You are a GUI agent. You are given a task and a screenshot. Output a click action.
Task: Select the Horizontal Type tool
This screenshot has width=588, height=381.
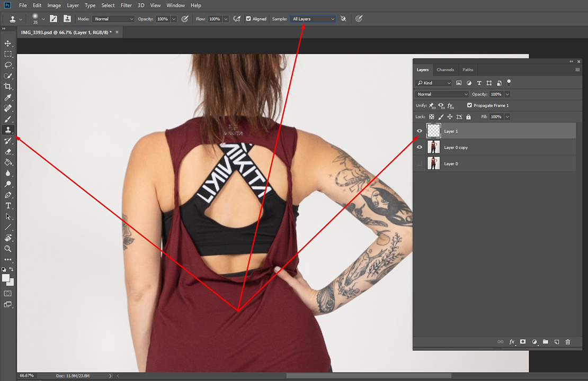click(8, 206)
